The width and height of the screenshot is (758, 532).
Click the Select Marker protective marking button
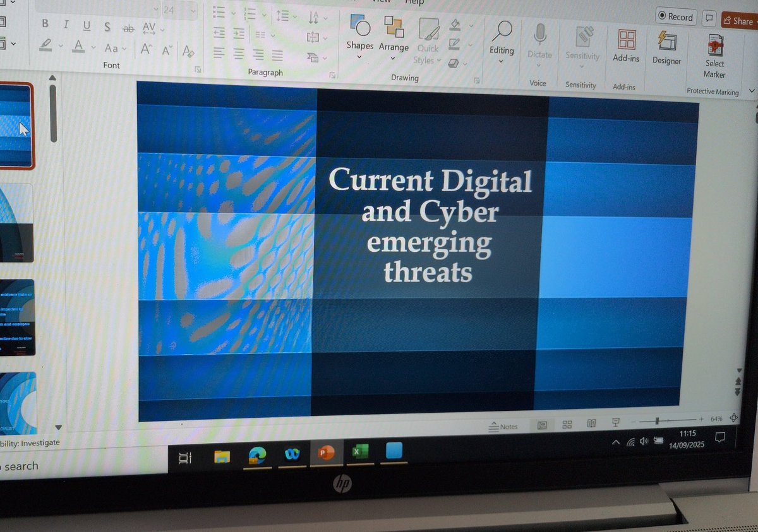tap(714, 56)
